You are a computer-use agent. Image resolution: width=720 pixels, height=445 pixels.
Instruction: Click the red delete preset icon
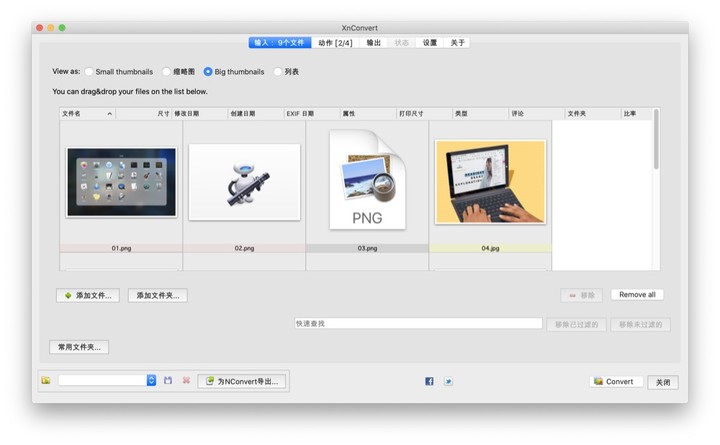(x=186, y=381)
